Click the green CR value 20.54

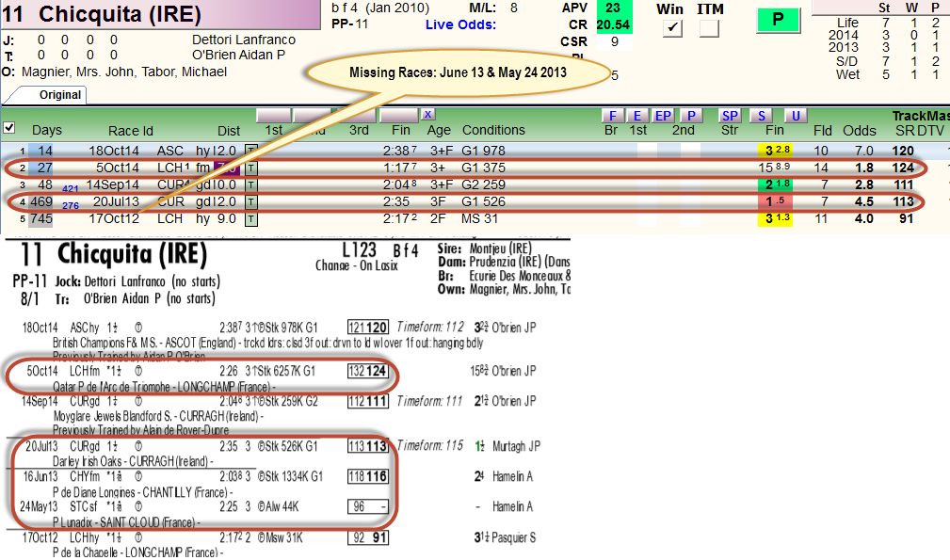coord(614,24)
